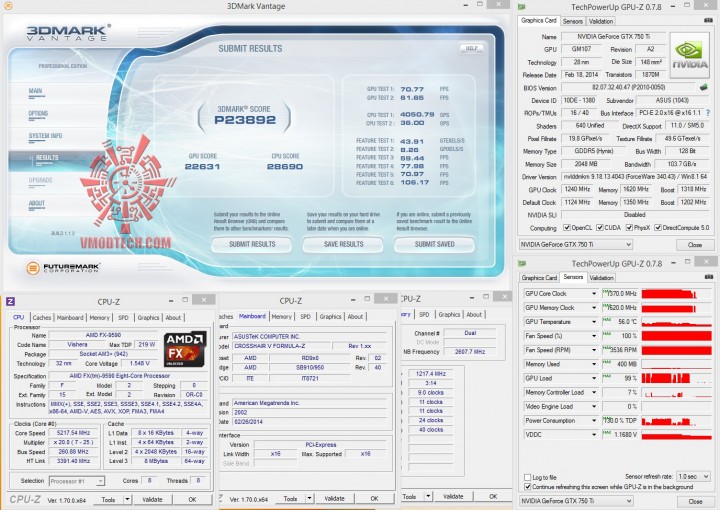Image resolution: width=720 pixels, height=510 pixels.
Task: Open the Memory Used sensor dropdown
Action: point(594,364)
